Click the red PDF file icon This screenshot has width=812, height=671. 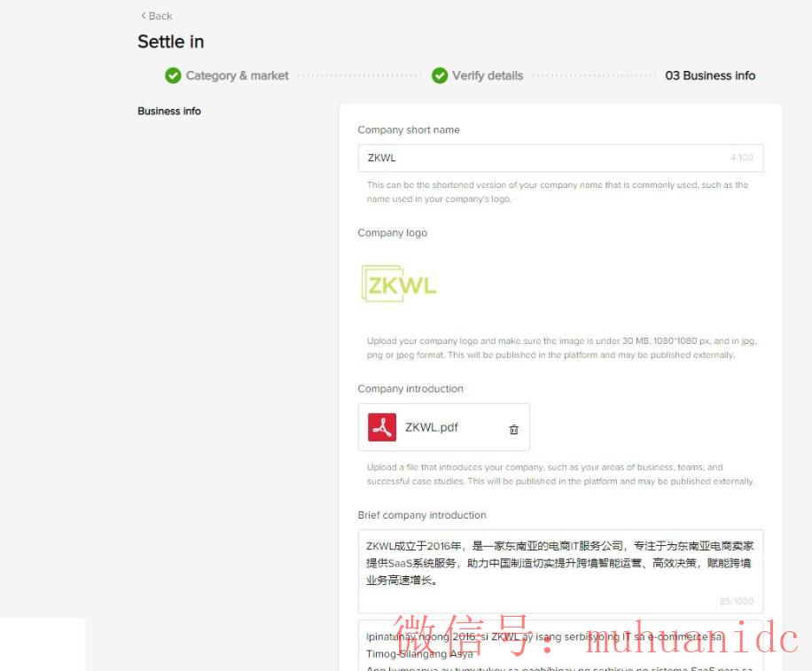click(382, 427)
